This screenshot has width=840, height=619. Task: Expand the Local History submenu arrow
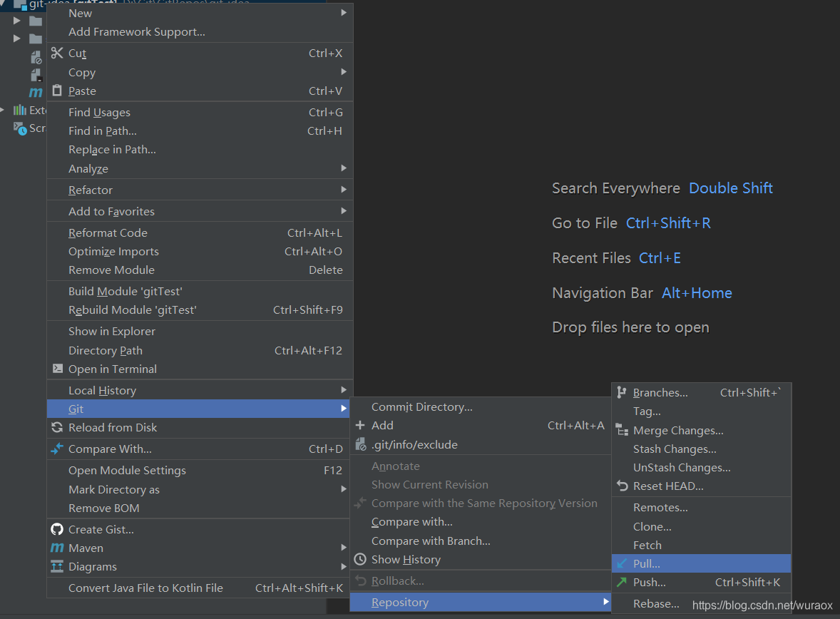click(344, 390)
